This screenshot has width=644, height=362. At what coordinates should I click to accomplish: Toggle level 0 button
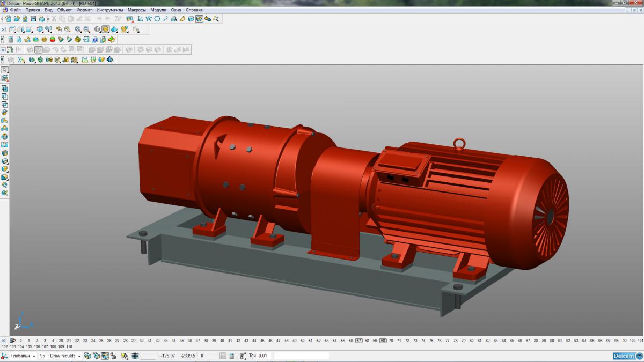(21, 340)
